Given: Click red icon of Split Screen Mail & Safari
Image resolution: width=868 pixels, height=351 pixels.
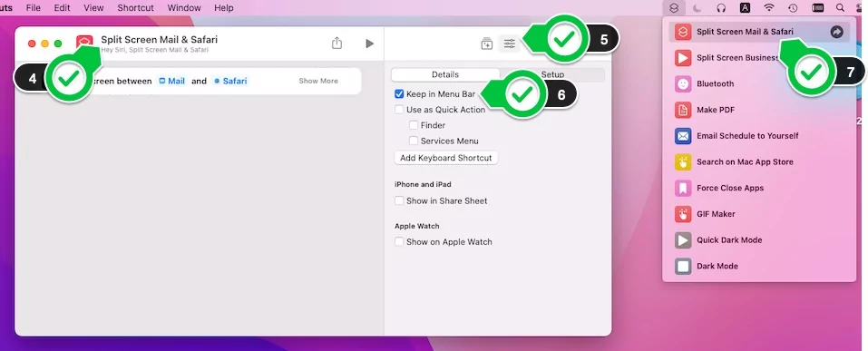Looking at the screenshot, I should click(683, 32).
